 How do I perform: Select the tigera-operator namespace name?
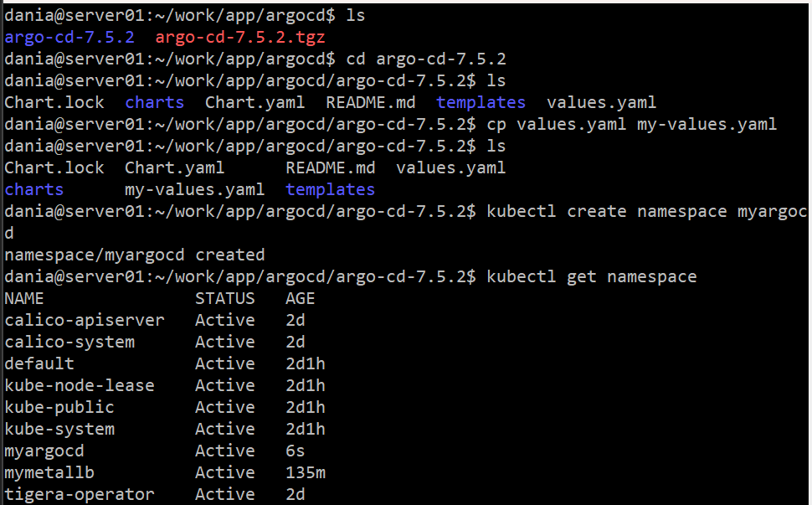[x=80, y=494]
